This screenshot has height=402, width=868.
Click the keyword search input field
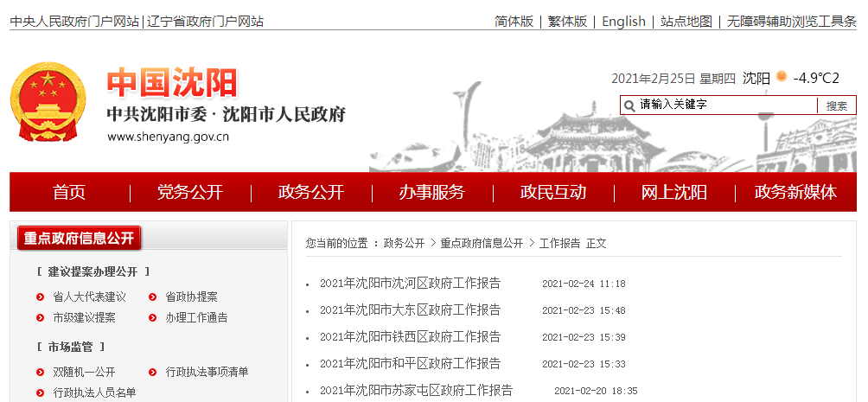click(x=727, y=105)
